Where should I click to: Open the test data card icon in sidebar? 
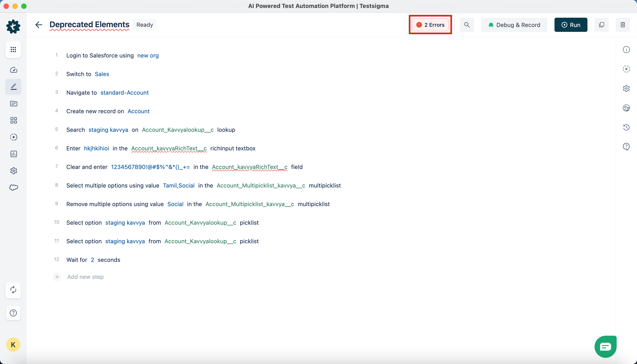pyautogui.click(x=13, y=103)
